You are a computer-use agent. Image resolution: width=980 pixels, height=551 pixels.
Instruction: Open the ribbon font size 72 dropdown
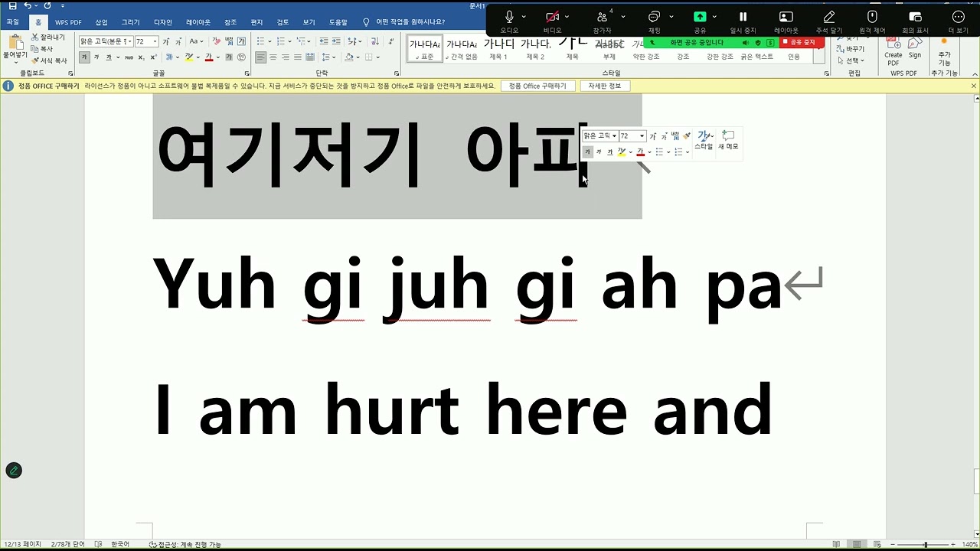[155, 41]
